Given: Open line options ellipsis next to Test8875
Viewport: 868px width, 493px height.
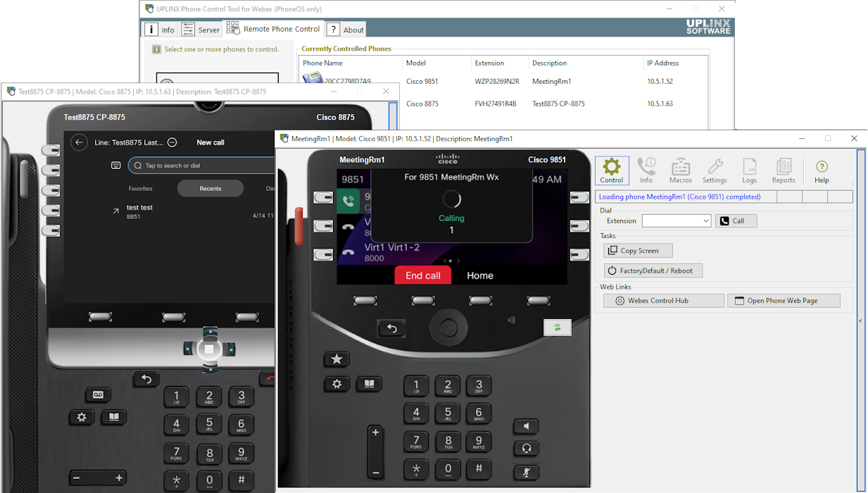Looking at the screenshot, I should tap(172, 142).
